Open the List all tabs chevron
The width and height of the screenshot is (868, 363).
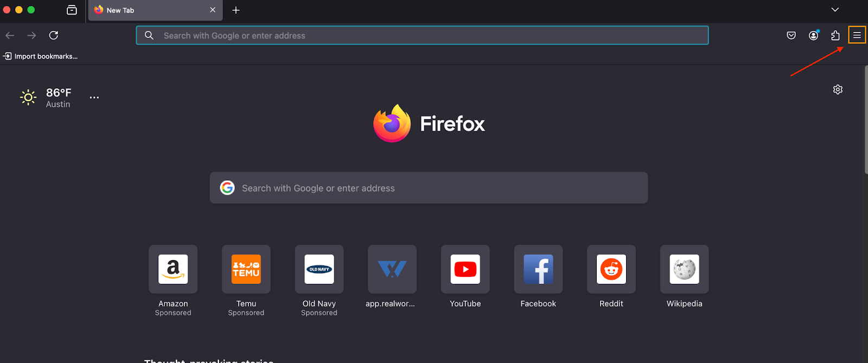835,10
